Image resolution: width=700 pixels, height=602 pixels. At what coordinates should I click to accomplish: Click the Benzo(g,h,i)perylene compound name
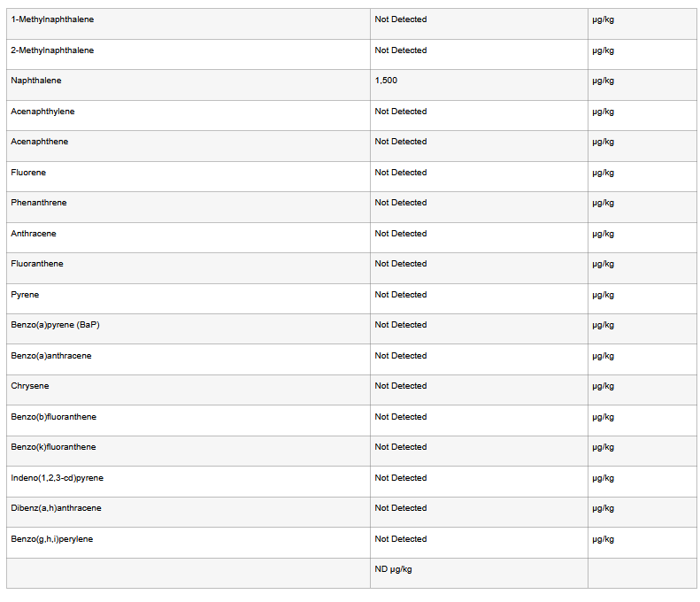(x=52, y=539)
